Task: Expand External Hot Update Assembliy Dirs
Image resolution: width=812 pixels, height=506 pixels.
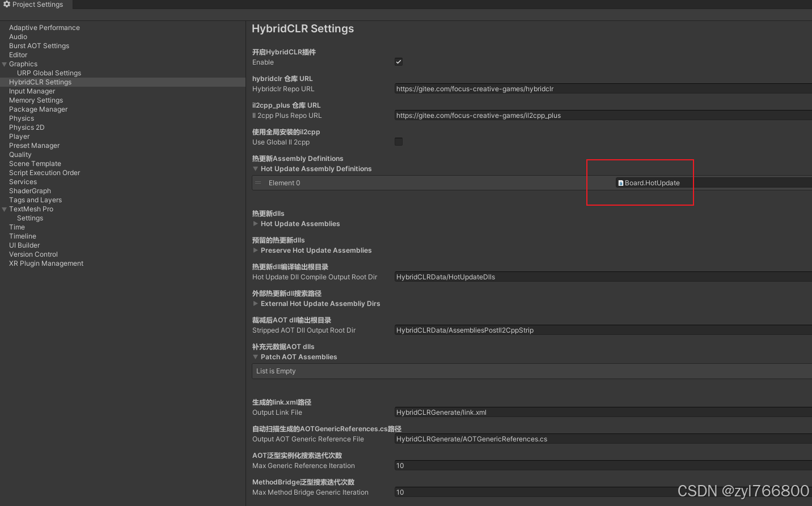Action: [255, 303]
